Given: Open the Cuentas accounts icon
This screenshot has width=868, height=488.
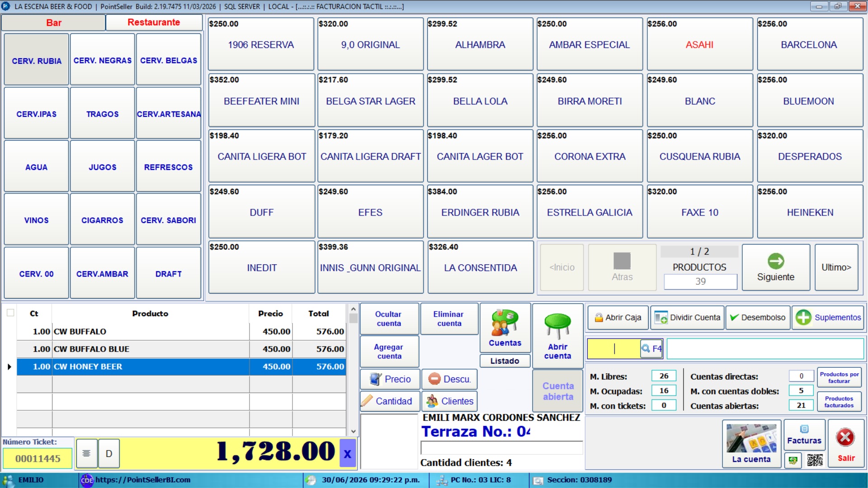Looking at the screenshot, I should pyautogui.click(x=505, y=328).
